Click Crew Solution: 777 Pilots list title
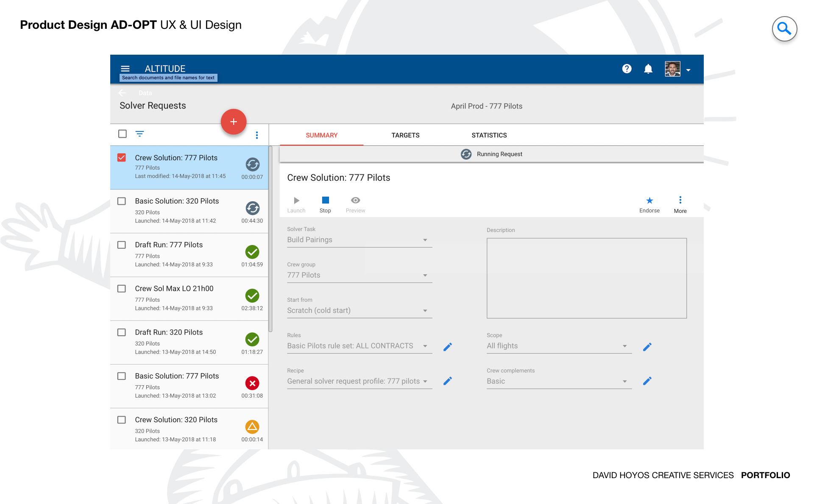814x504 pixels. click(x=176, y=158)
